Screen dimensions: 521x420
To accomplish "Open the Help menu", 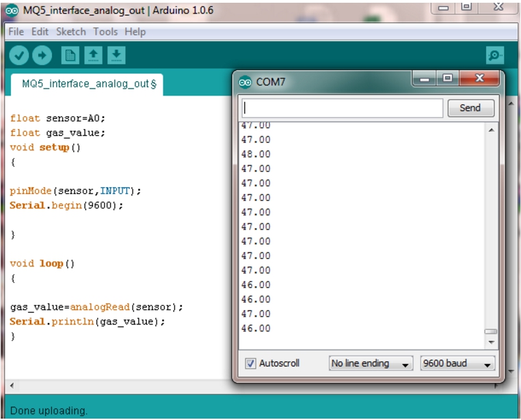I will tap(135, 32).
